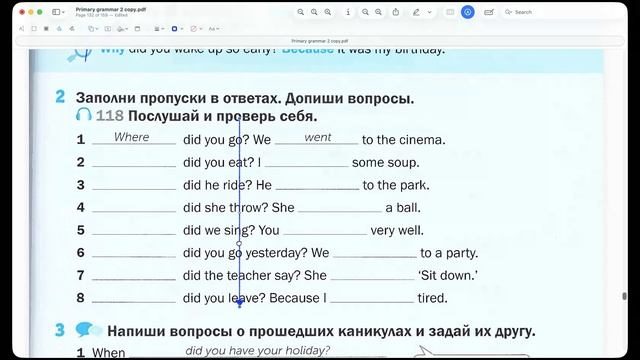The image size is (640, 360).
Task: Select the Sketch tool
Action: 59,29
